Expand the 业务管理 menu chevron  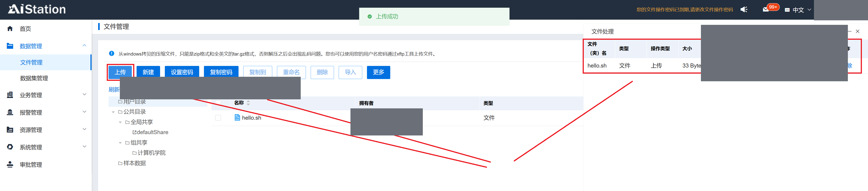click(x=85, y=95)
